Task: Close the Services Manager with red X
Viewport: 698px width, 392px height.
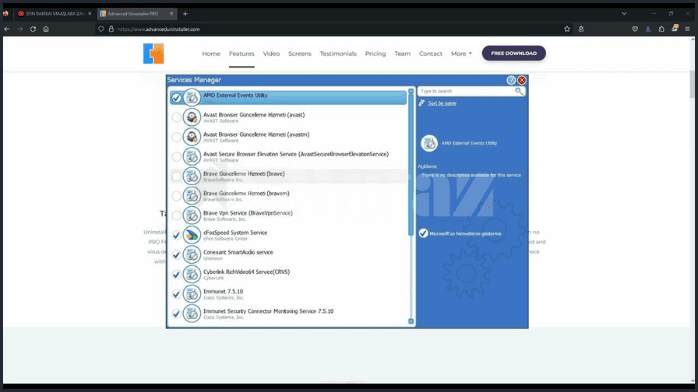Action: pos(522,80)
